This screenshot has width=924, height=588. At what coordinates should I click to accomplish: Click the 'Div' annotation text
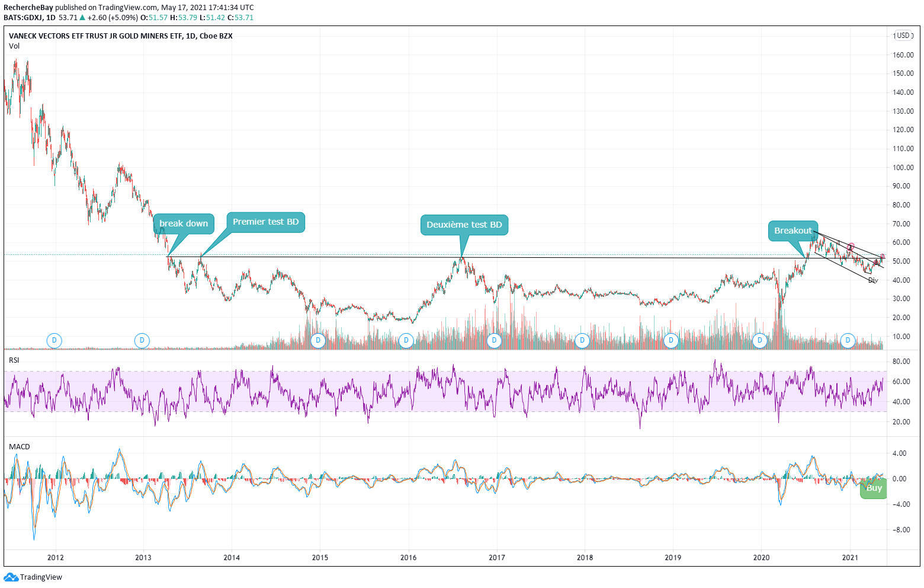873,280
